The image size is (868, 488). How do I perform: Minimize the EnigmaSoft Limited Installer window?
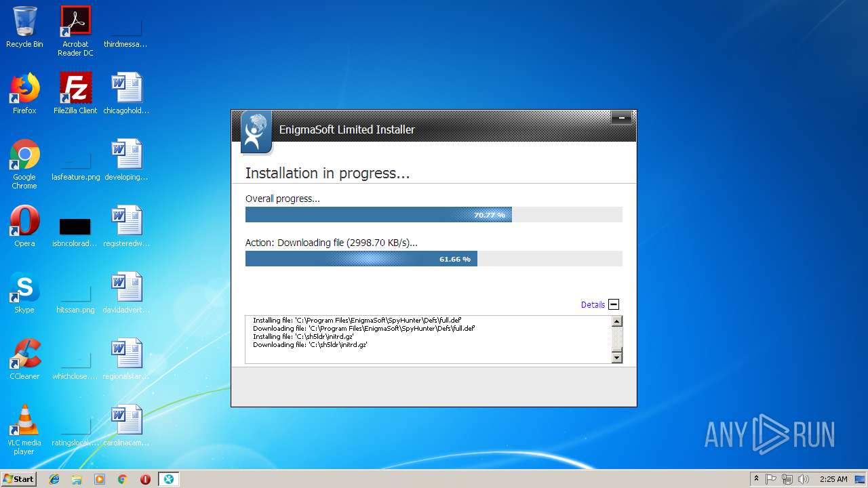[x=621, y=118]
